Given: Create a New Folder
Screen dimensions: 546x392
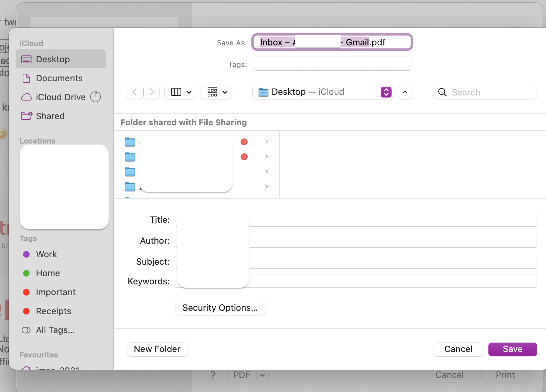Looking at the screenshot, I should click(157, 349).
